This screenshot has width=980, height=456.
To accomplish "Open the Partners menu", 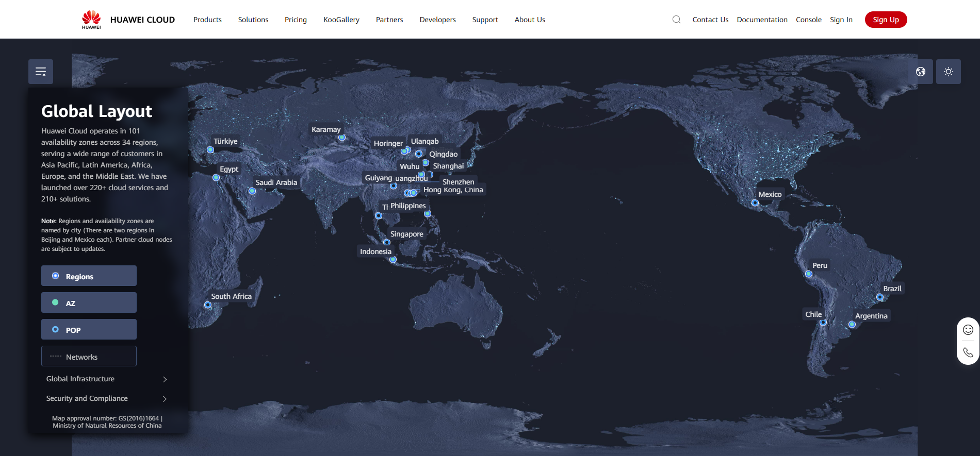I will tap(389, 20).
